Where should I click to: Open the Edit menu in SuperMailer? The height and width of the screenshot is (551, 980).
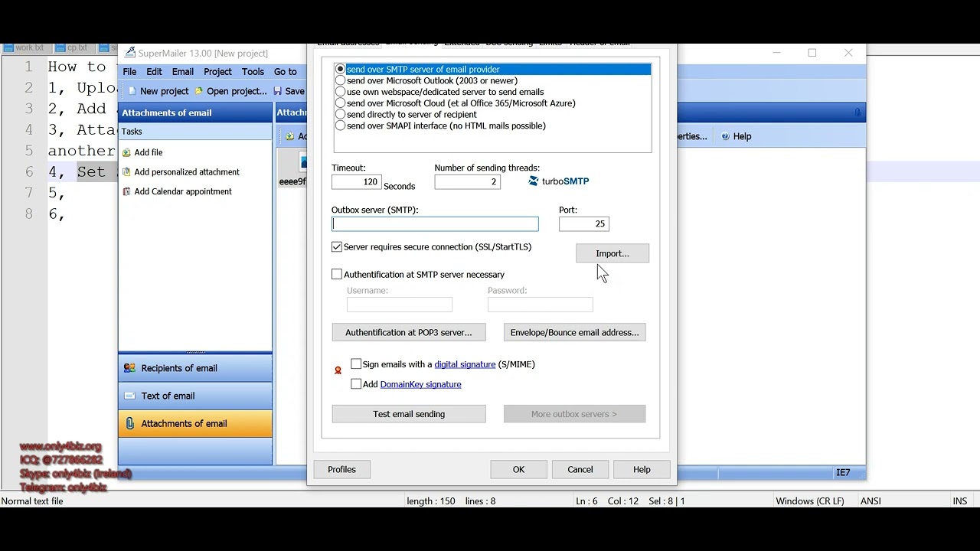pos(154,72)
